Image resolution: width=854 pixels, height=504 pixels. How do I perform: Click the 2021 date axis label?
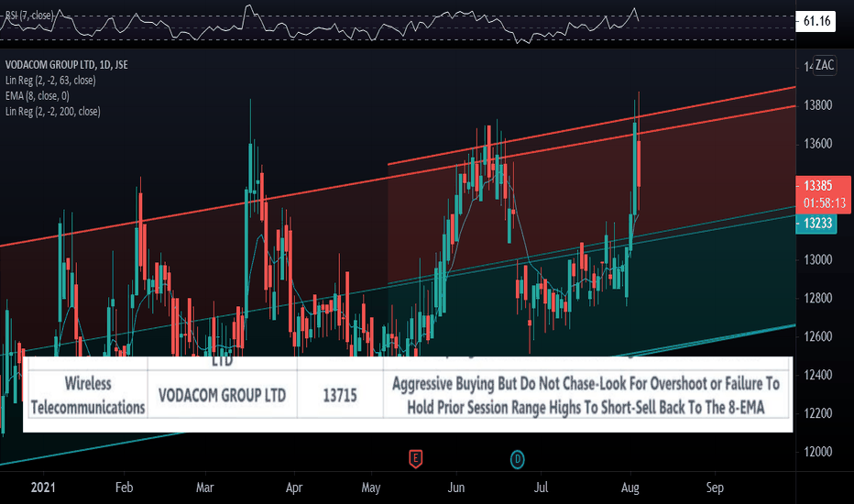[x=43, y=488]
